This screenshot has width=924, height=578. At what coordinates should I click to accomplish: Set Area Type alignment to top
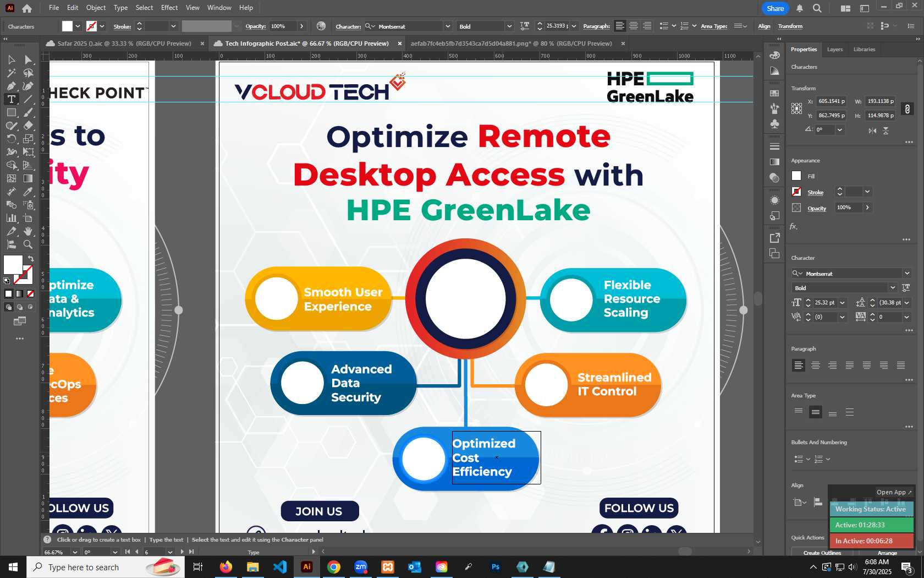tap(799, 412)
